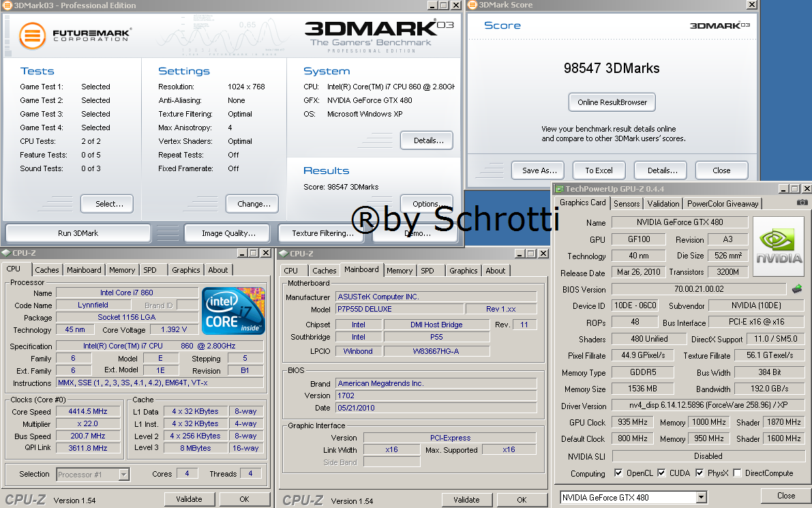Click the 3DMark03 title bar icon
Viewport: 812px width, 508px height.
[x=7, y=5]
